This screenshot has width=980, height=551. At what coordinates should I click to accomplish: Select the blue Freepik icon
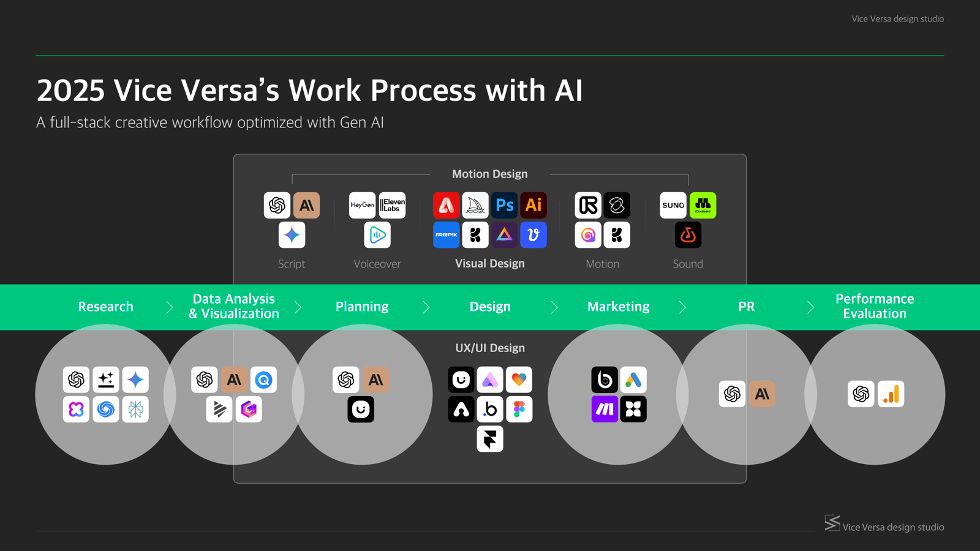click(446, 235)
